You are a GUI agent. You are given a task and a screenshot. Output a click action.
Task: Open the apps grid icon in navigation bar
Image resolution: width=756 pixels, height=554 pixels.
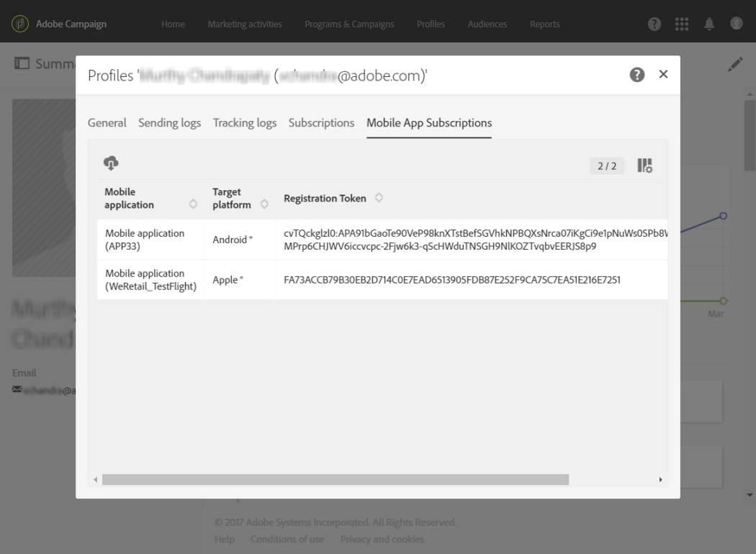[x=682, y=24]
